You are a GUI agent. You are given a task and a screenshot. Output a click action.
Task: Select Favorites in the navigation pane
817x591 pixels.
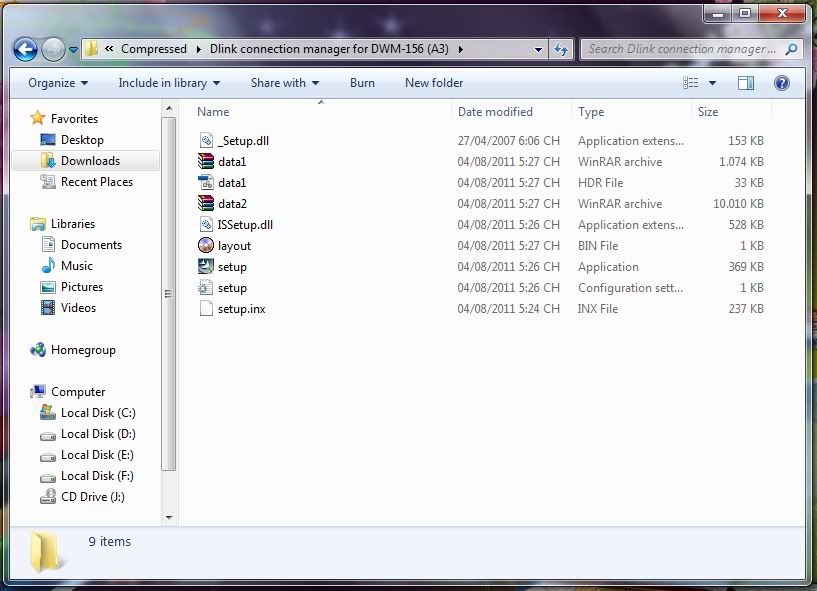75,119
